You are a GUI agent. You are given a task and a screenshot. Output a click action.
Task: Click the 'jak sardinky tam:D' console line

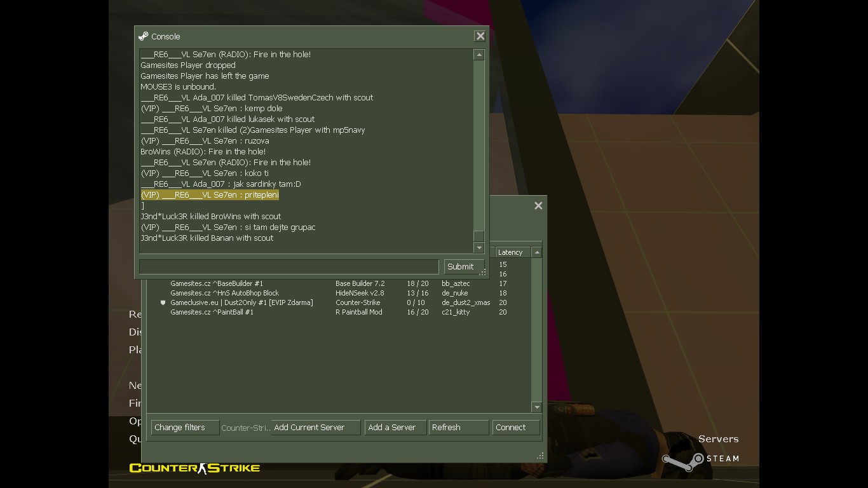coord(220,184)
